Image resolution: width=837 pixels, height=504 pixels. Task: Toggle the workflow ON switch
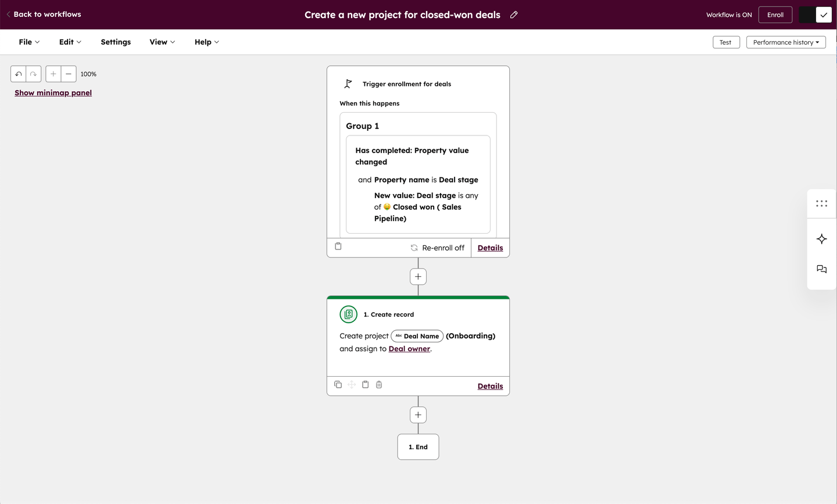pos(815,15)
